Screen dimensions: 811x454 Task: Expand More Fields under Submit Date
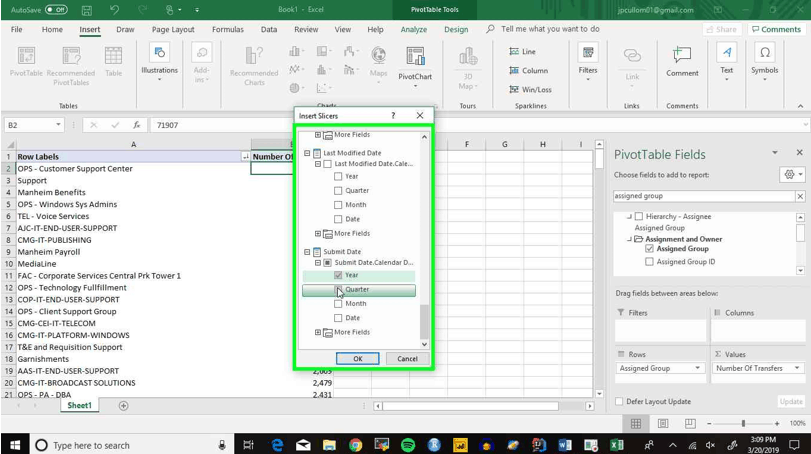pyautogui.click(x=318, y=332)
